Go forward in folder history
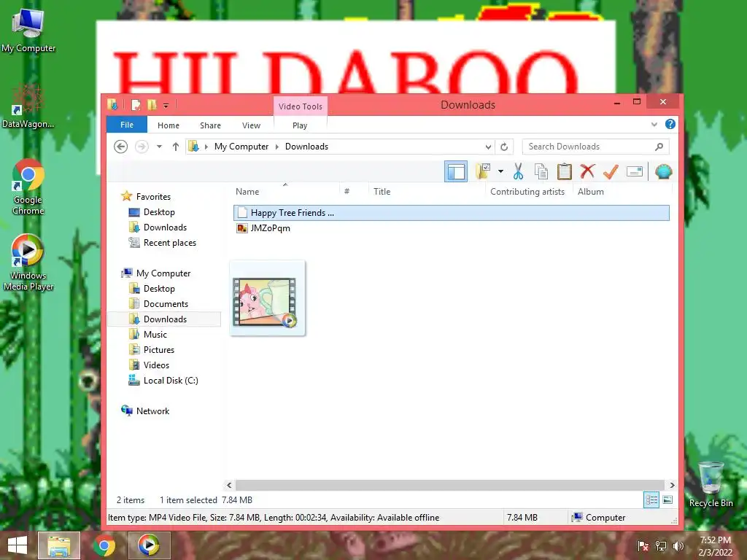 pos(142,147)
